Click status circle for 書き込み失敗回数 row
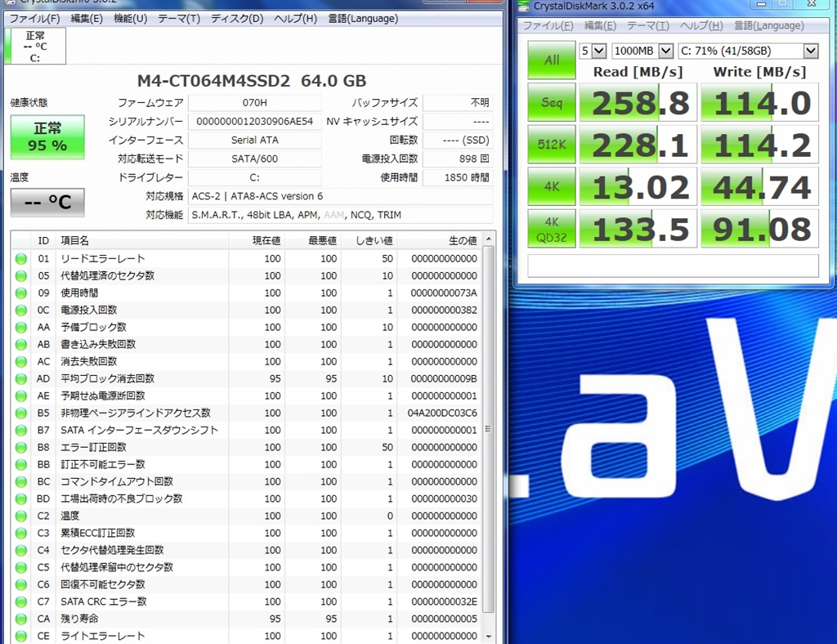837x644 pixels. [x=20, y=344]
